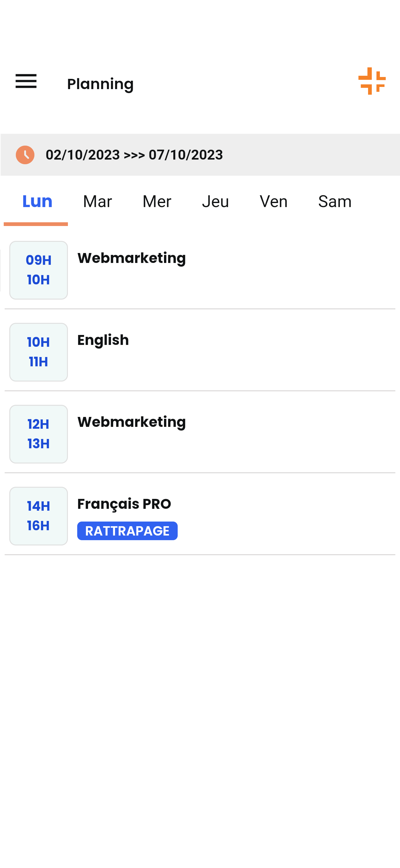Click the Planning page title
Image resolution: width=400 pixels, height=868 pixels.
100,84
